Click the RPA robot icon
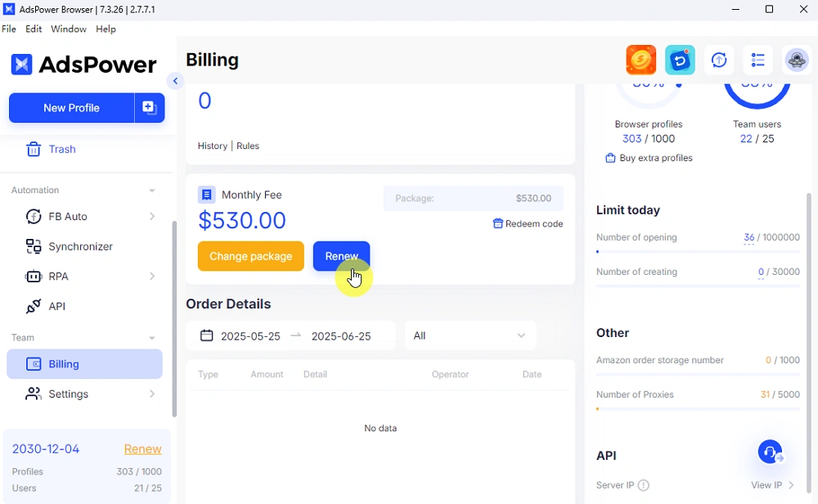This screenshot has height=504, width=818. pos(34,277)
